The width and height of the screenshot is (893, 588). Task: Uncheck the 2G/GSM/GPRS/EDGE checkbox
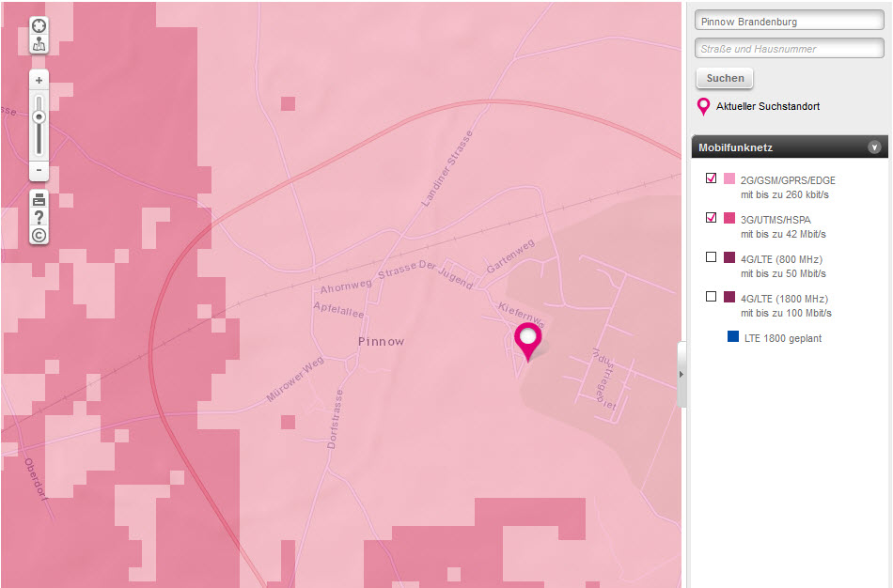pyautogui.click(x=711, y=178)
